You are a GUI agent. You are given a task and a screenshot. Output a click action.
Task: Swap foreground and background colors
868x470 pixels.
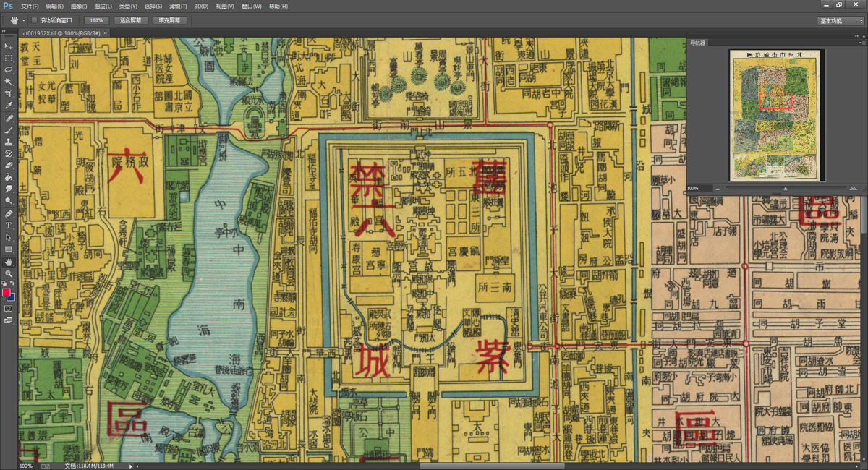pyautogui.click(x=13, y=283)
